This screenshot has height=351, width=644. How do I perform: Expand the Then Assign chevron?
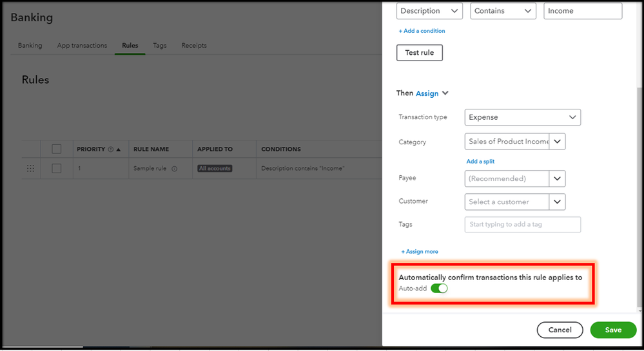pos(445,93)
